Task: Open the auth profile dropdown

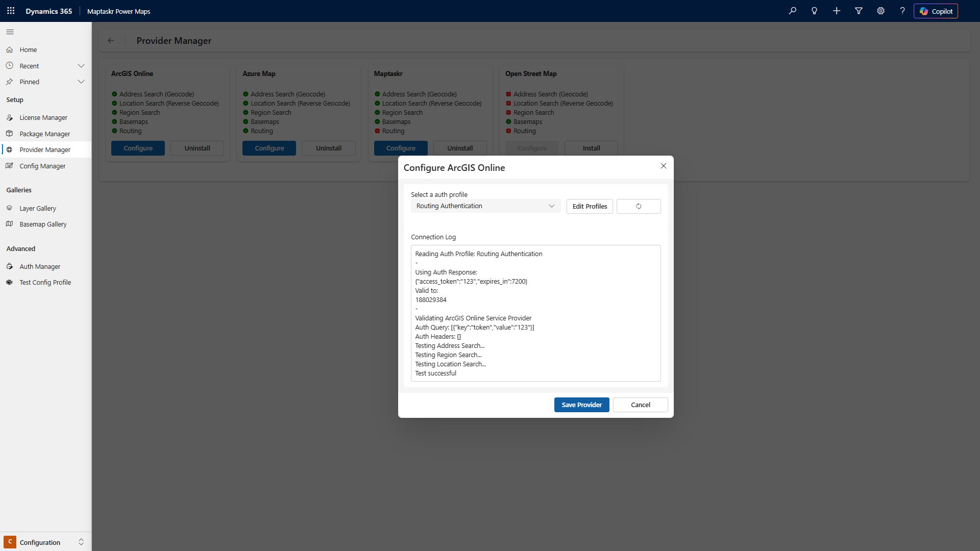Action: click(x=485, y=206)
